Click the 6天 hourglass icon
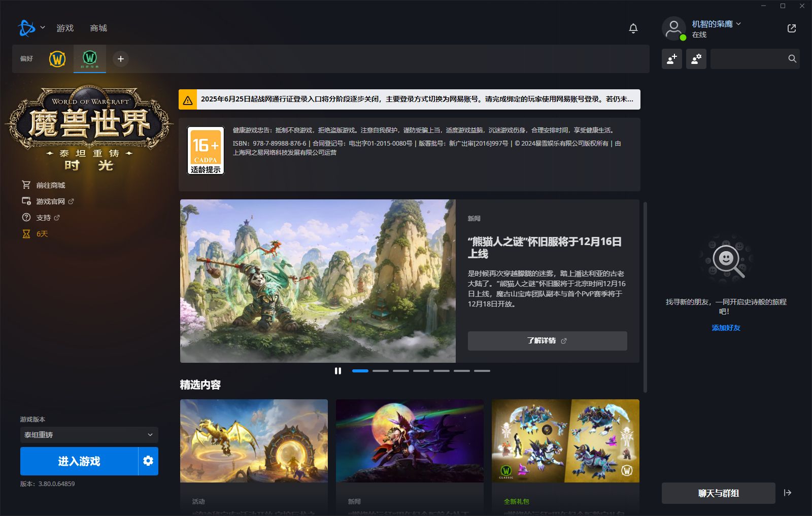Image resolution: width=812 pixels, height=516 pixels. (26, 234)
